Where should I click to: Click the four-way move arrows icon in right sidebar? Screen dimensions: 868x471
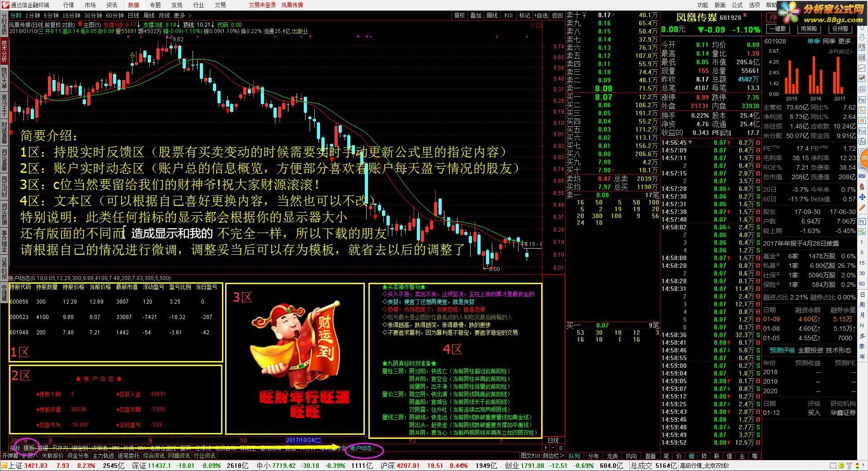click(862, 197)
